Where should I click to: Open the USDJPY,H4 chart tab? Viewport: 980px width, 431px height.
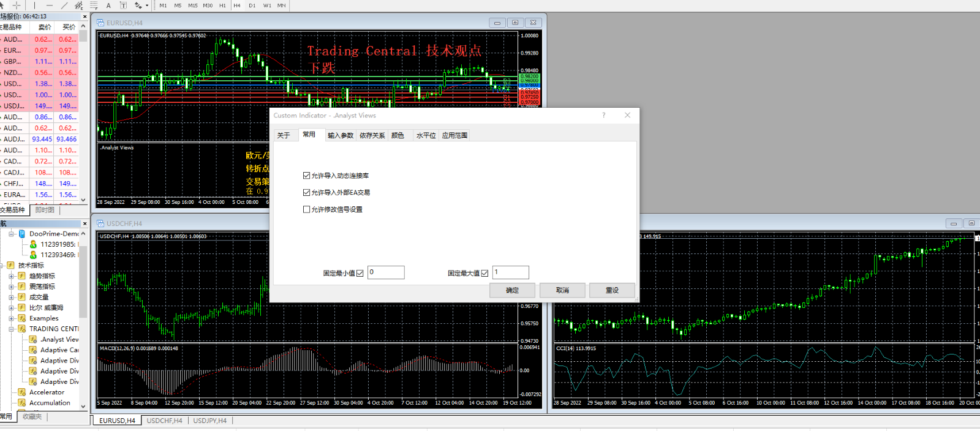(209, 421)
